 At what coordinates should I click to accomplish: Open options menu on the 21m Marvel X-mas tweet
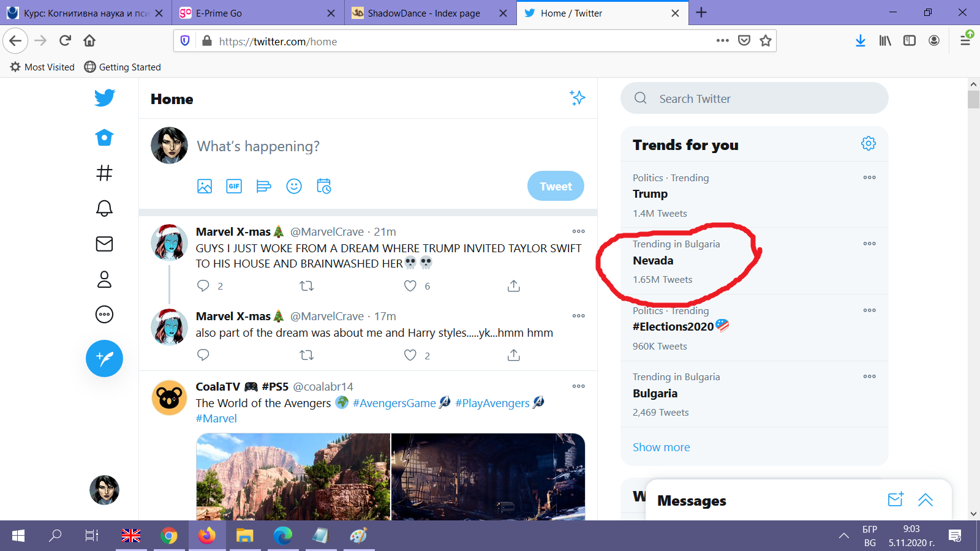coord(579,231)
